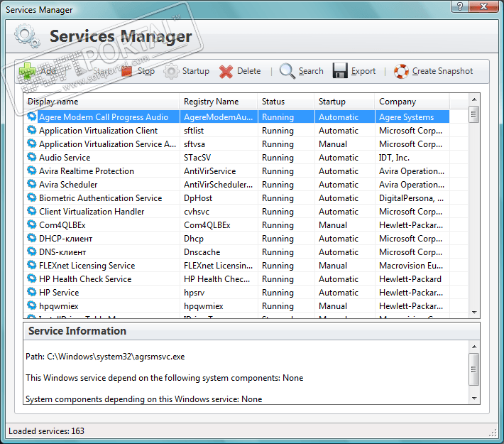Image resolution: width=504 pixels, height=444 pixels.
Task: Click the icon beside Biometric Authentication Service
Action: coord(31,197)
